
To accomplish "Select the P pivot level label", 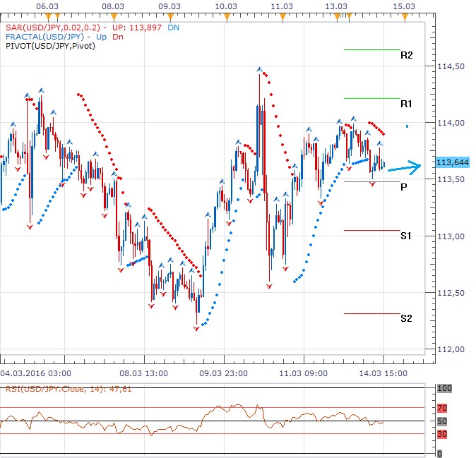I will pos(403,187).
